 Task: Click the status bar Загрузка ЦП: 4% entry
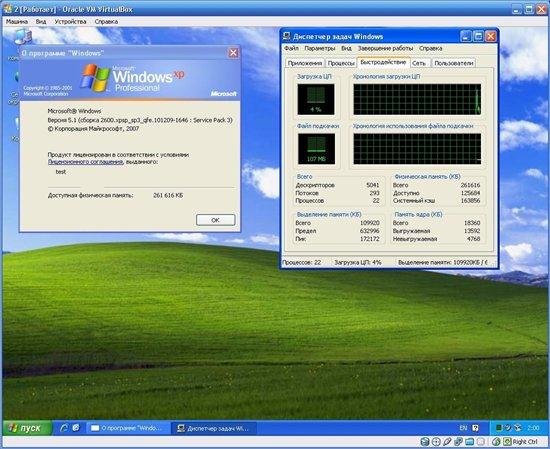click(357, 262)
